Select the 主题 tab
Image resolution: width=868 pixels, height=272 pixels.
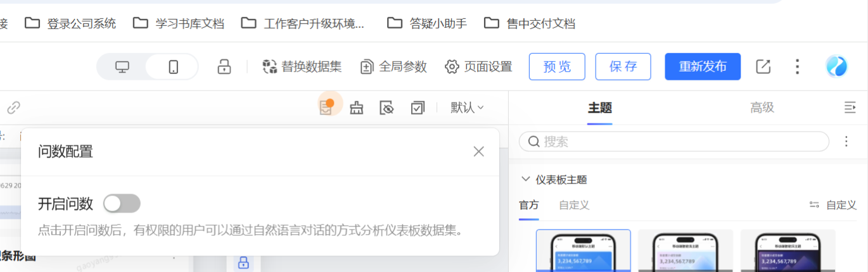click(599, 108)
